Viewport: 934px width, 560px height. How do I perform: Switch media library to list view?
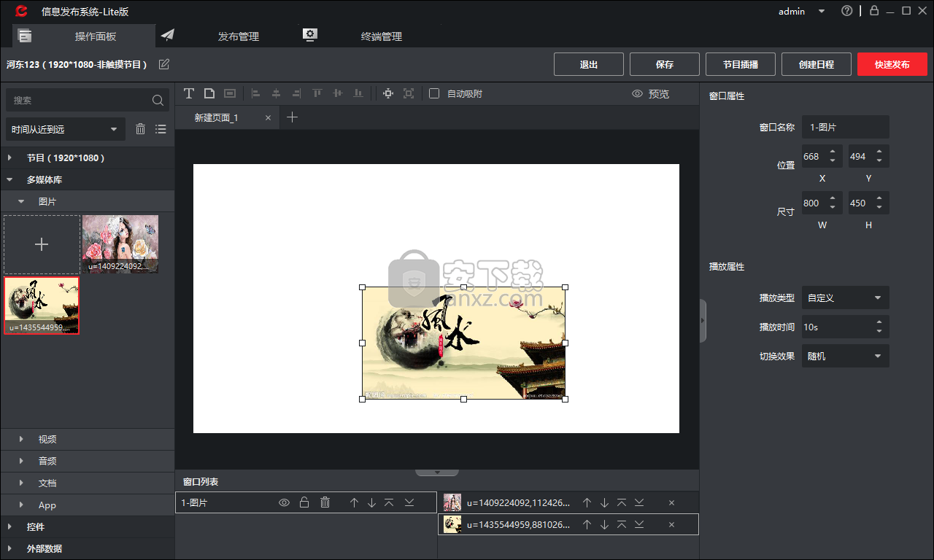(161, 129)
